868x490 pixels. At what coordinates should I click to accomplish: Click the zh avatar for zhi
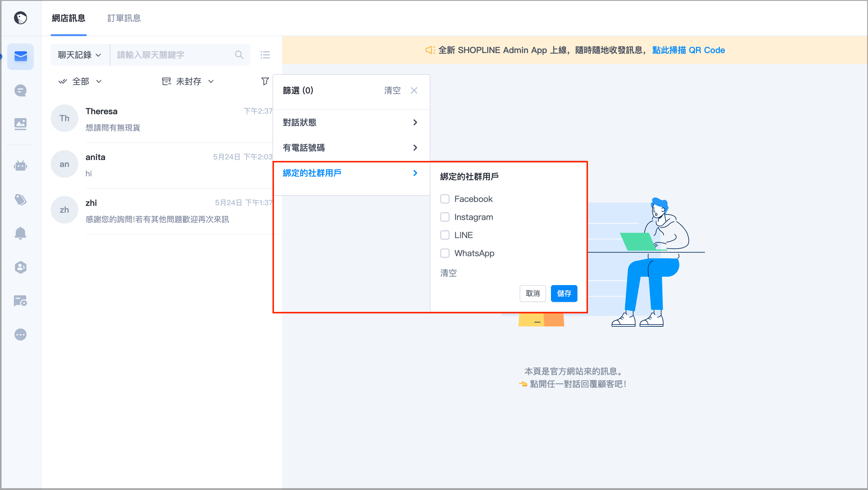coord(64,210)
